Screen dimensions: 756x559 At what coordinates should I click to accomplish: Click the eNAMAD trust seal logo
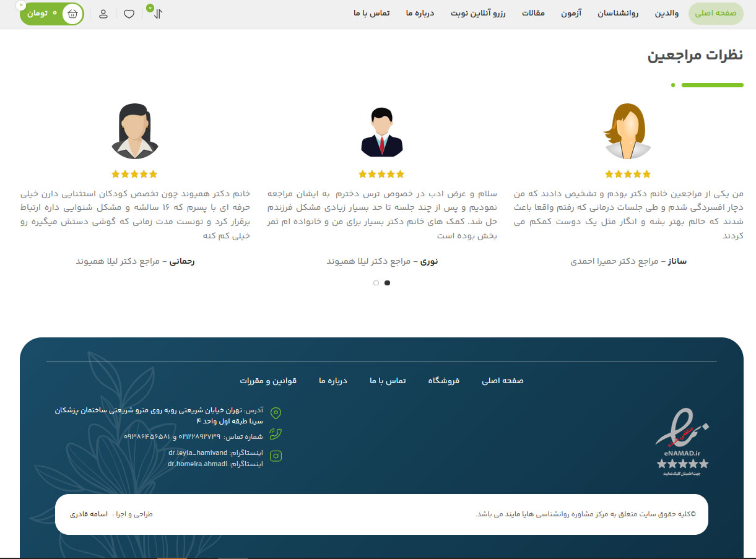pos(682,442)
